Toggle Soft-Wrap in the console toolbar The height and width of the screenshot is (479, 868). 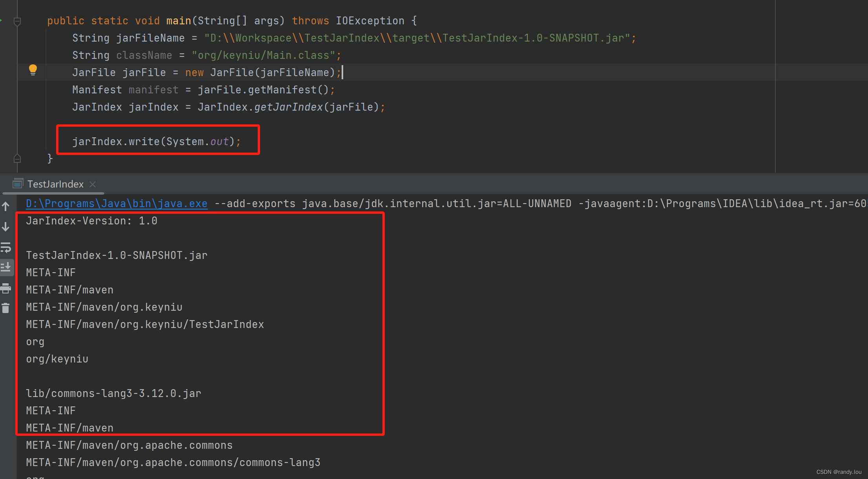(x=6, y=247)
